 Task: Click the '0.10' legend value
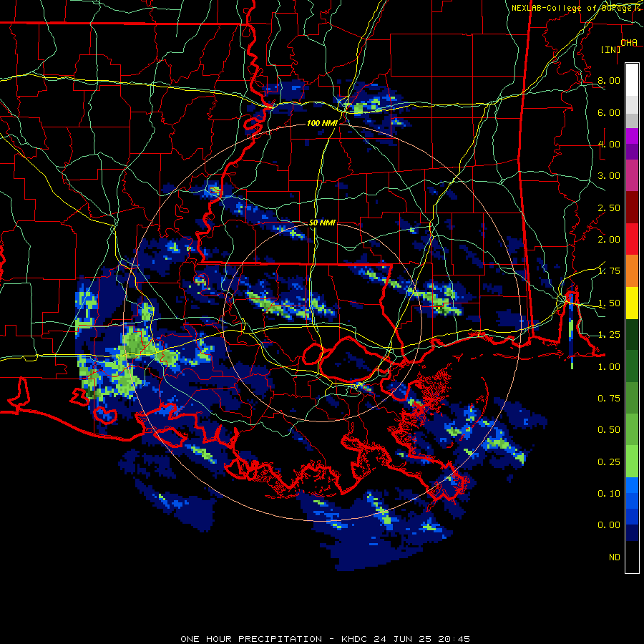[609, 494]
